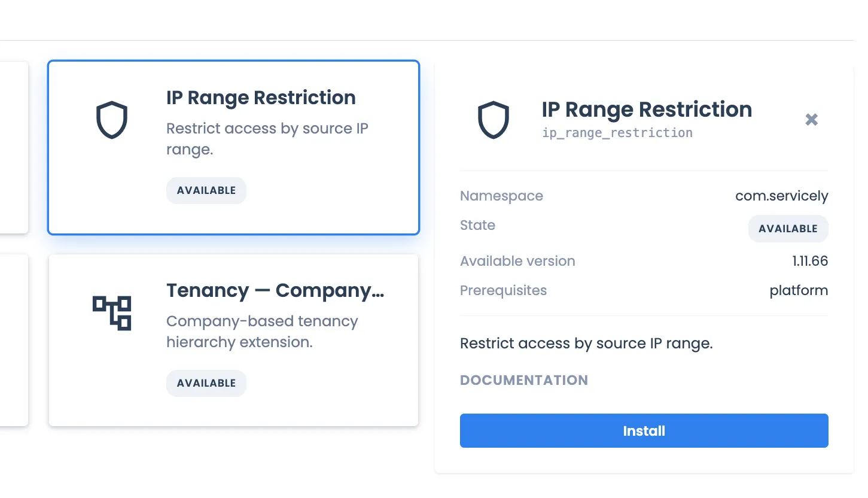This screenshot has width=868, height=498.
Task: Click AVAILABLE state badge in detail panel
Action: 788,229
